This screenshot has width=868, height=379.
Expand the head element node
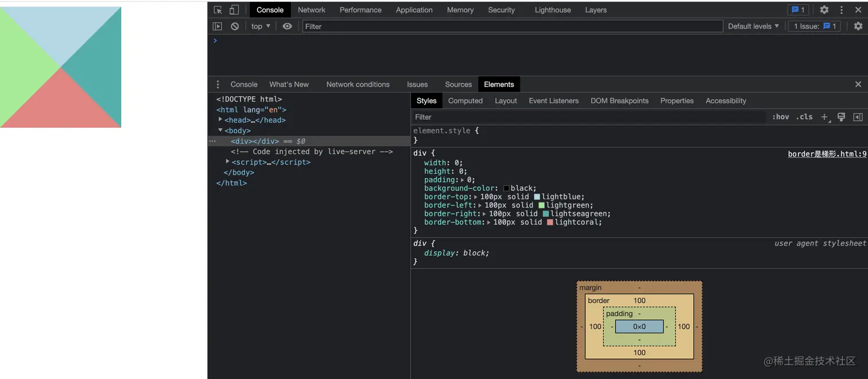pyautogui.click(x=220, y=120)
